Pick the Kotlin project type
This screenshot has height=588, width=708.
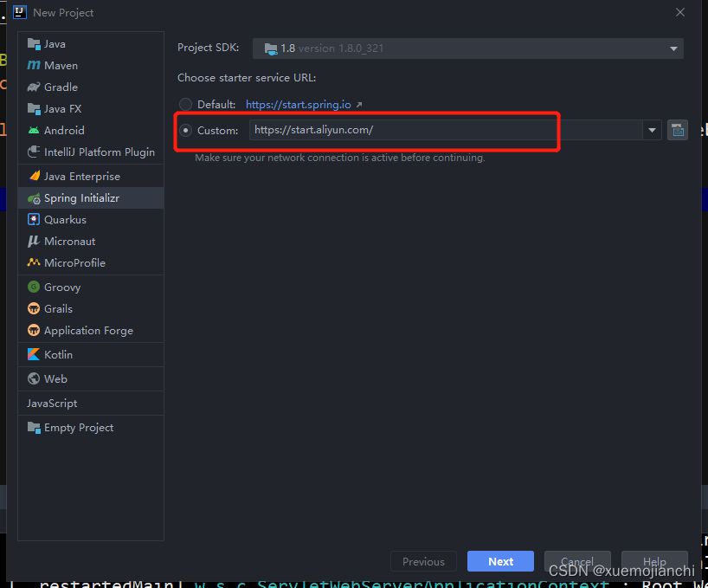[x=91, y=354]
